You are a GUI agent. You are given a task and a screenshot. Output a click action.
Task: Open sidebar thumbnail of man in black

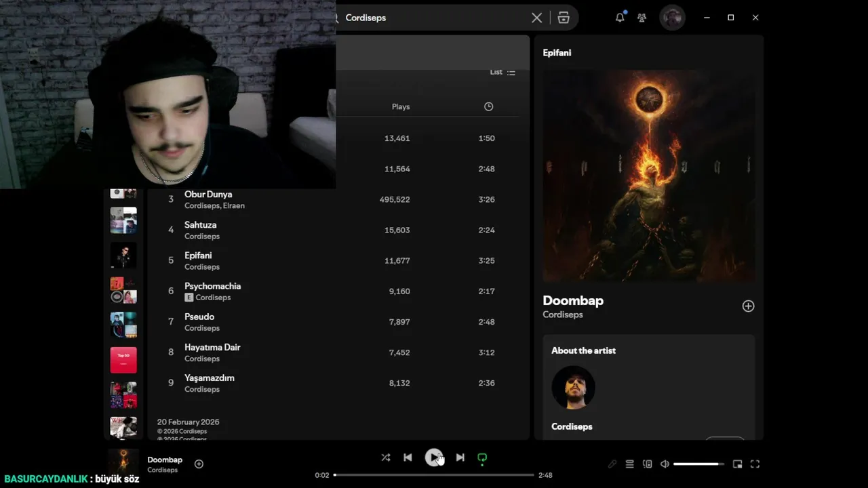coord(123,256)
